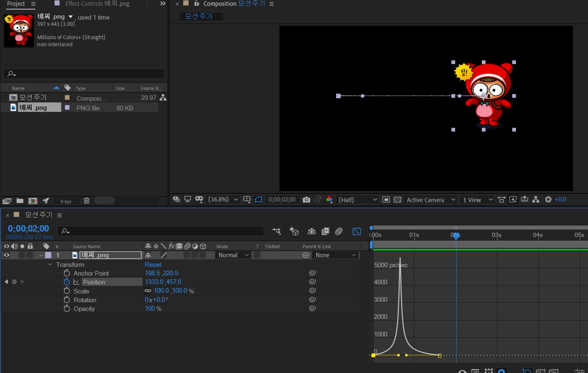Open Show Channel and color management
Image resolution: width=588 pixels, height=373 pixels.
pos(329,199)
